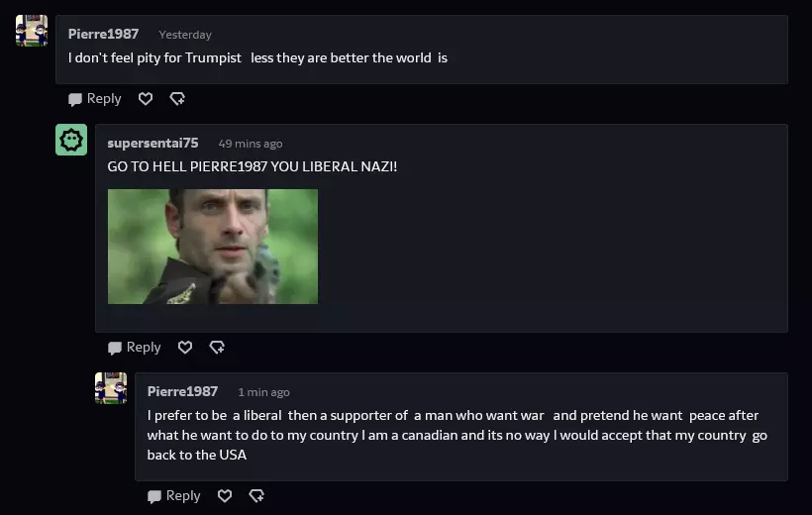View Pierre1987's avatar on the top comment
The height and width of the screenshot is (515, 812).
tap(32, 31)
